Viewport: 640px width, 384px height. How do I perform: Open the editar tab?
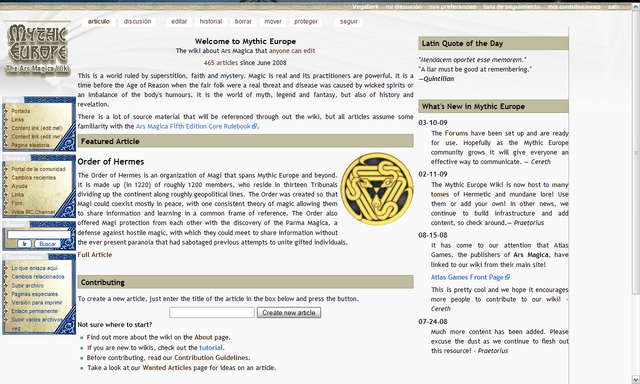179,21
